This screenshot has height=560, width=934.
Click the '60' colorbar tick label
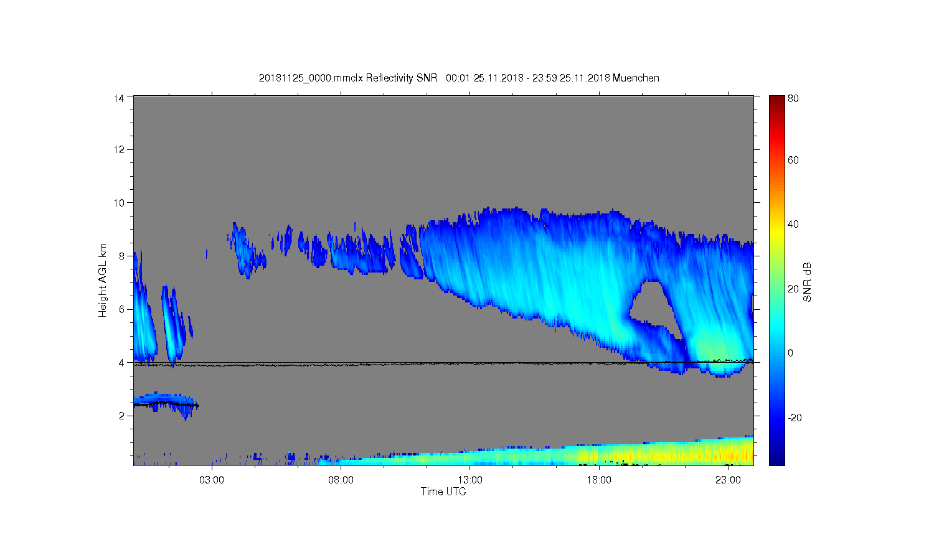pos(793,161)
